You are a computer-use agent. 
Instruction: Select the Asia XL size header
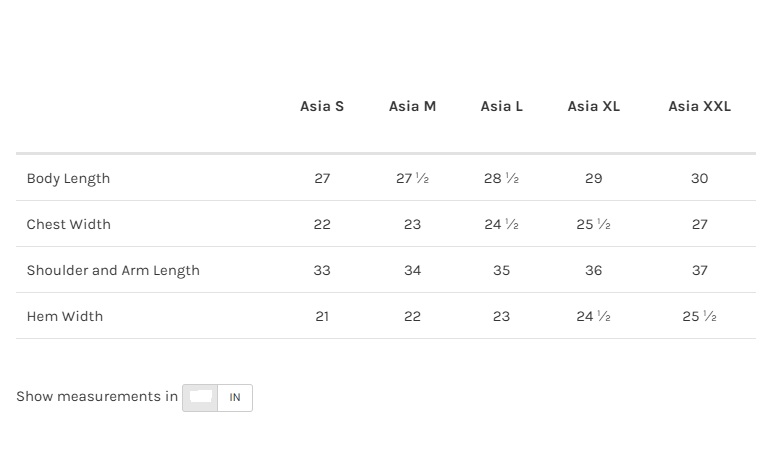click(593, 106)
